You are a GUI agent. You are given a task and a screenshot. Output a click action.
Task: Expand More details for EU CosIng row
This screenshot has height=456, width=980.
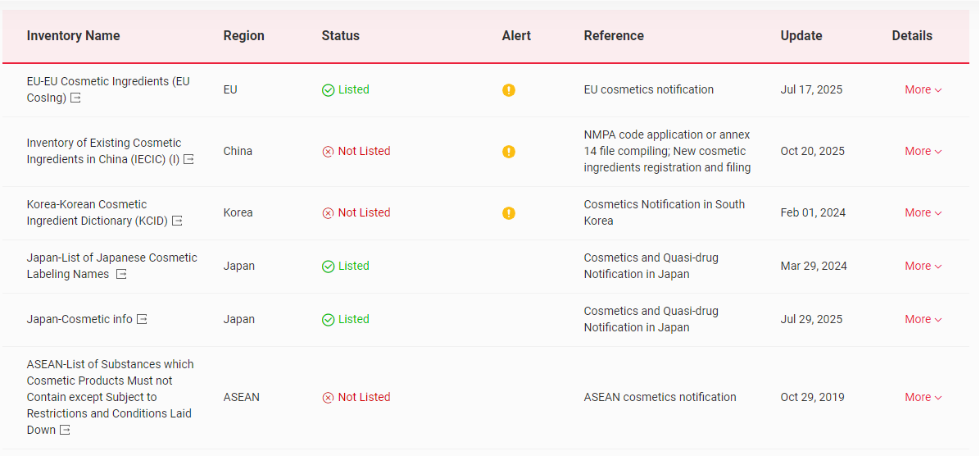(x=923, y=90)
